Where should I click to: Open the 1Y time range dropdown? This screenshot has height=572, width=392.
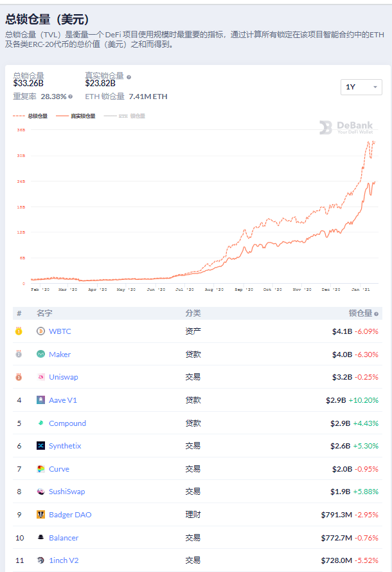pyautogui.click(x=361, y=88)
